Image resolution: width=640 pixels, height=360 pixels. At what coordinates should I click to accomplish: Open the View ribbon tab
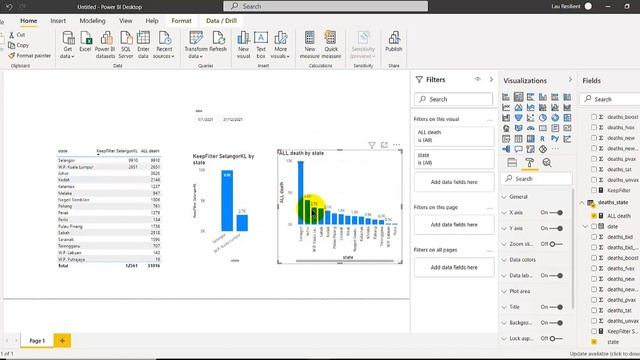(126, 21)
